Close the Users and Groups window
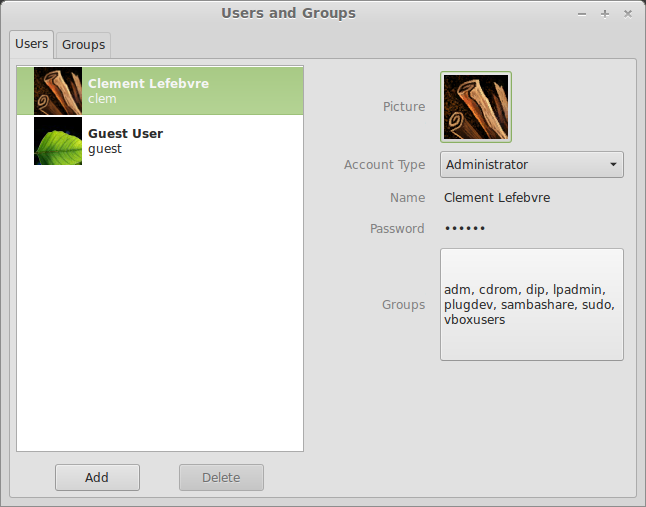This screenshot has width=646, height=507. pos(628,14)
